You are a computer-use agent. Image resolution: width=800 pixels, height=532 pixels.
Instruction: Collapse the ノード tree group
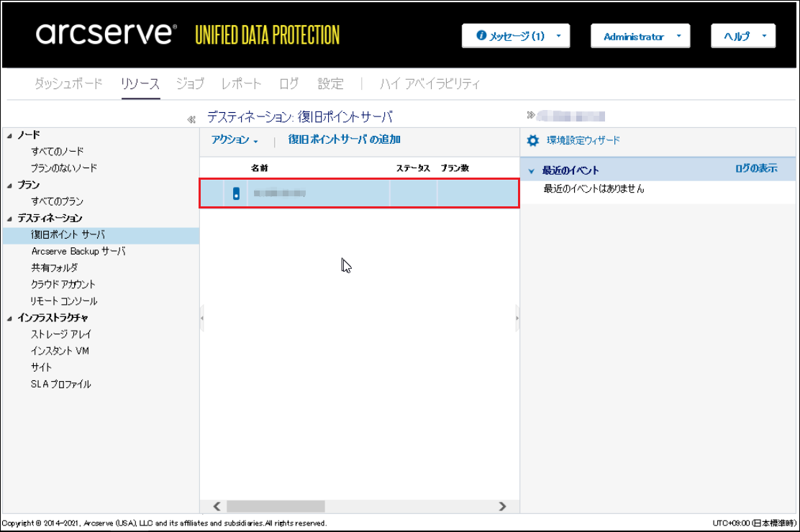[x=8, y=135]
